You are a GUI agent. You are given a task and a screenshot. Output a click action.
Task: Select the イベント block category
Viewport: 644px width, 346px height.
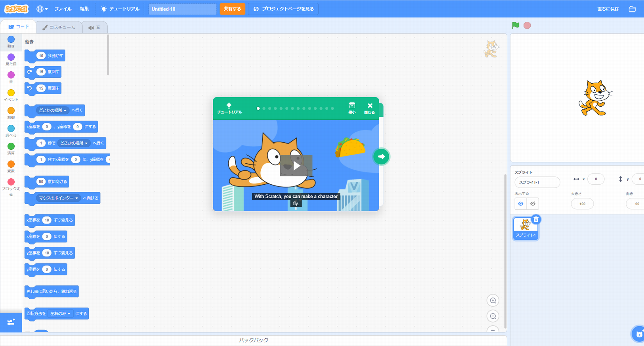[x=11, y=95]
